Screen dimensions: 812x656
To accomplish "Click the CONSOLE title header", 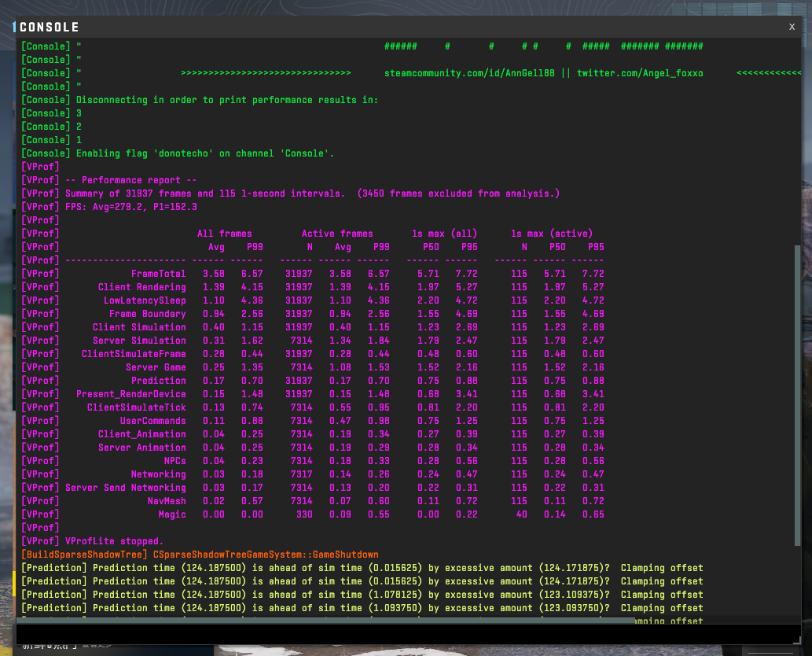I will (49, 27).
